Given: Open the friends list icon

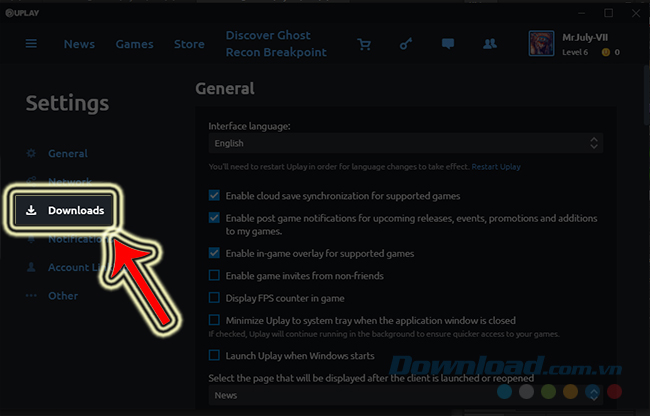Looking at the screenshot, I should (490, 44).
